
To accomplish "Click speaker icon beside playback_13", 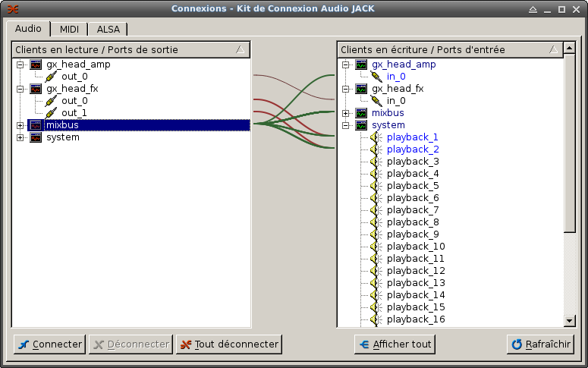I will (376, 283).
